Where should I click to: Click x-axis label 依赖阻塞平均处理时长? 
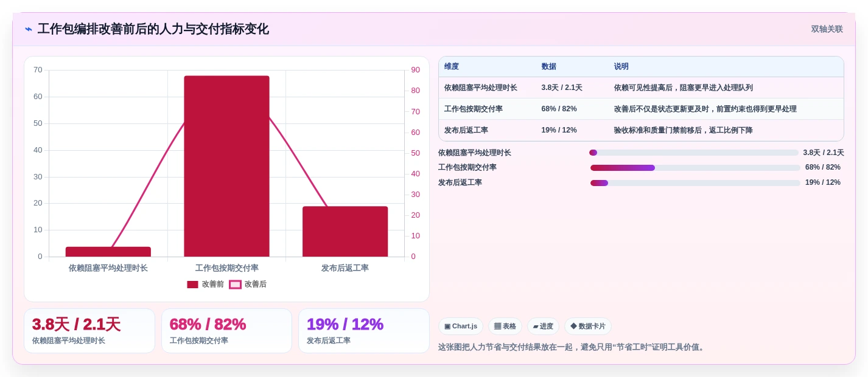click(108, 268)
